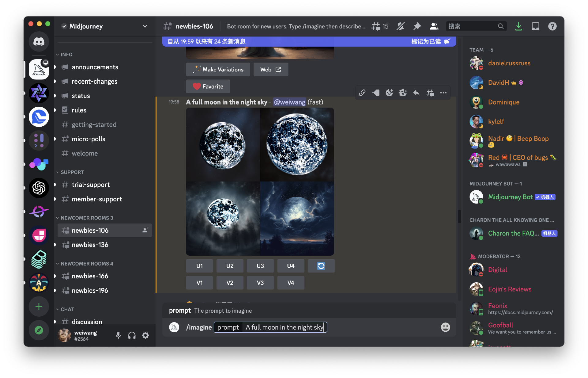The height and width of the screenshot is (378, 588).
Task: Mute microphone in user panel
Action: (118, 335)
